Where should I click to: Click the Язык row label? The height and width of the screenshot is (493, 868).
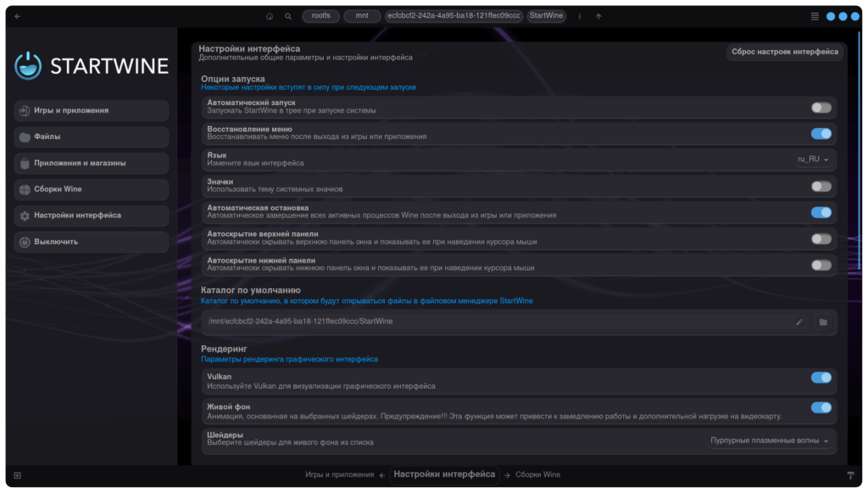216,156
